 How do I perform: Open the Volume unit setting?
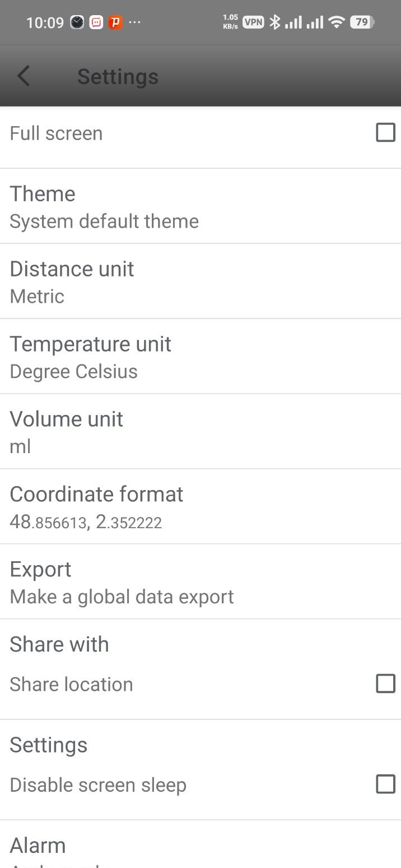coord(200,431)
